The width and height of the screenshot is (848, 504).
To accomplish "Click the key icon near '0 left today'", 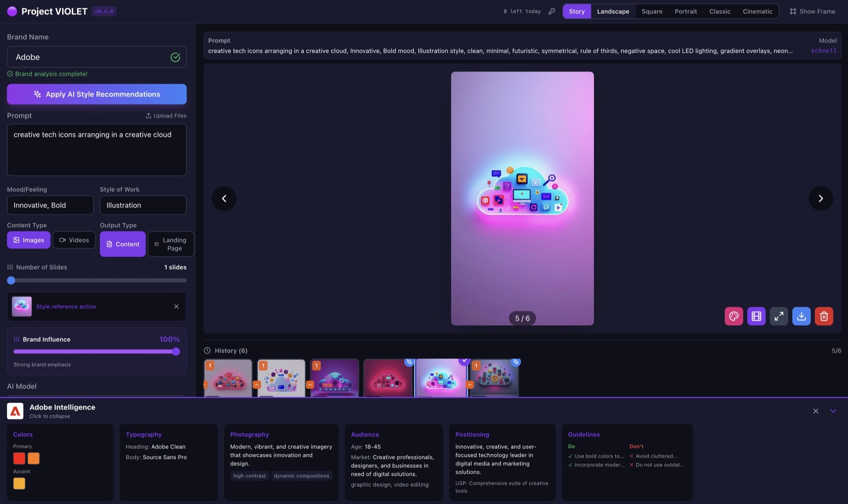I will pyautogui.click(x=551, y=11).
